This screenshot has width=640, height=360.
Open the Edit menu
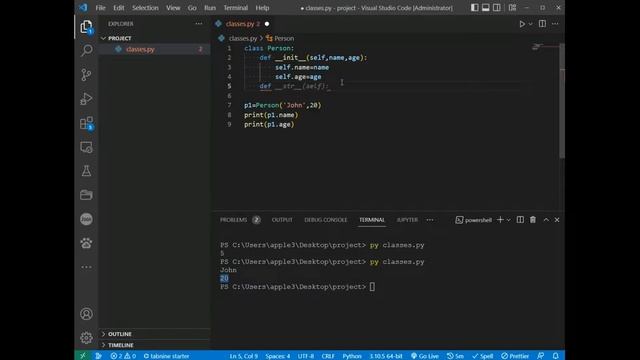click(x=119, y=8)
